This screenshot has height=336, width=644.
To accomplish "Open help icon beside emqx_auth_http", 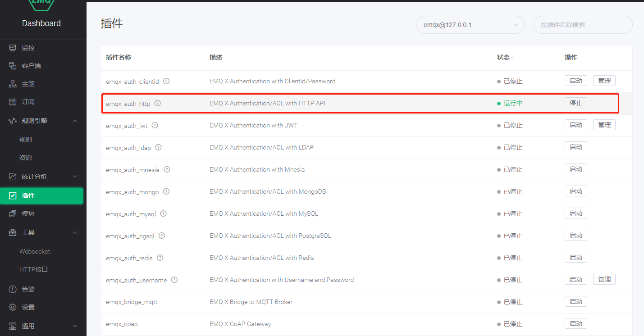I will (x=157, y=103).
